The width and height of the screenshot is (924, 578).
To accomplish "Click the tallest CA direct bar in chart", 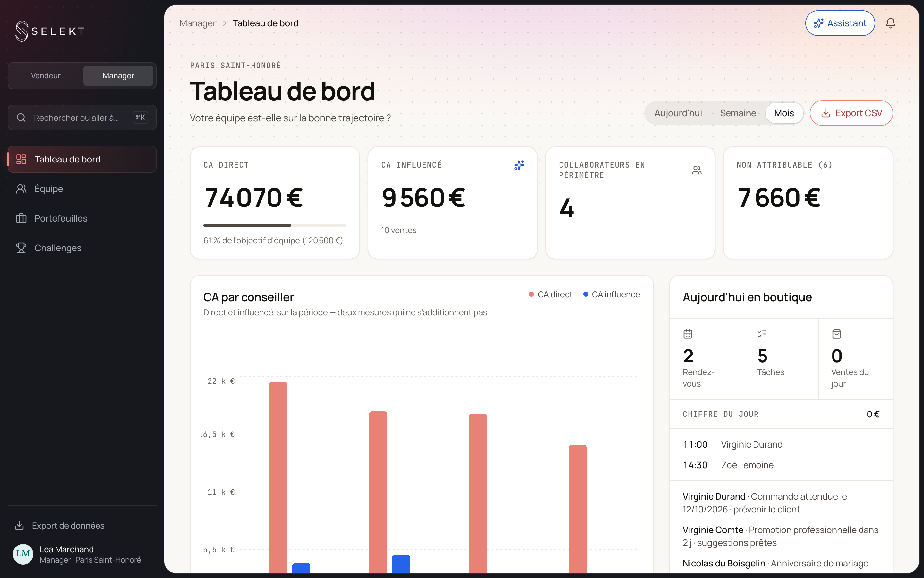I will (x=278, y=477).
